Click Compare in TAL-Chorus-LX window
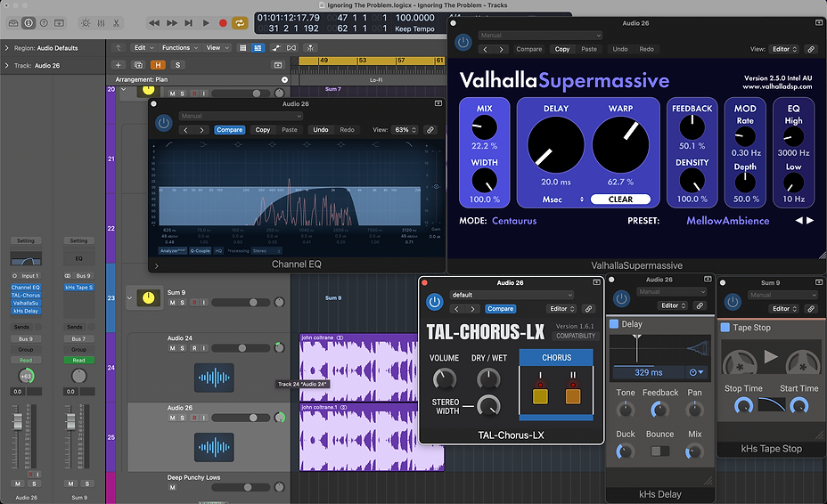Viewport: 827px width, 504px height. click(500, 309)
